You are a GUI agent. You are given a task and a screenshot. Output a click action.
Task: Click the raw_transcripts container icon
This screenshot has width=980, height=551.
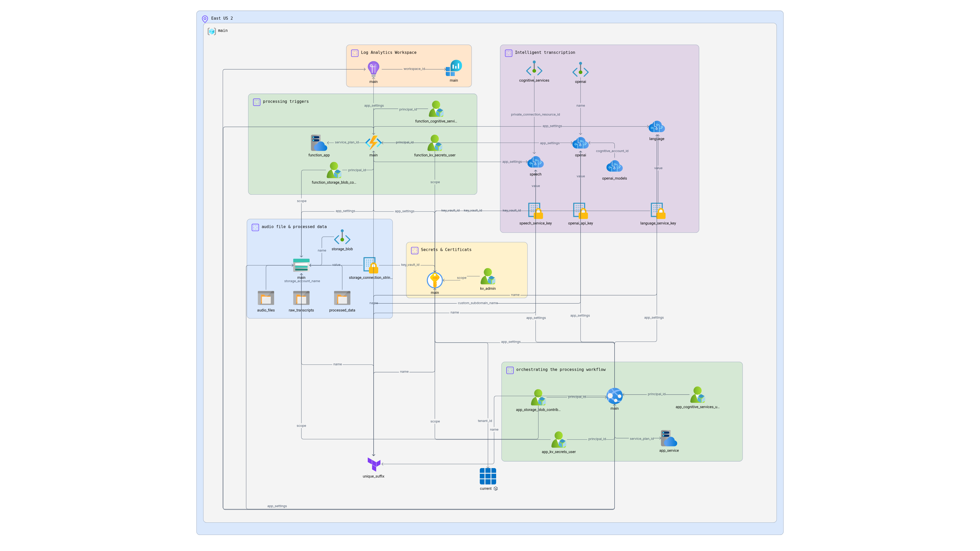(x=301, y=298)
